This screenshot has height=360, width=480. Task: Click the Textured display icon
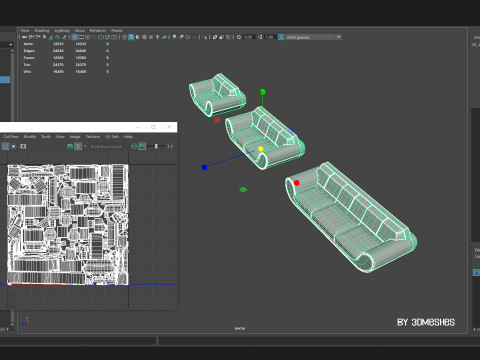pyautogui.click(x=151, y=37)
